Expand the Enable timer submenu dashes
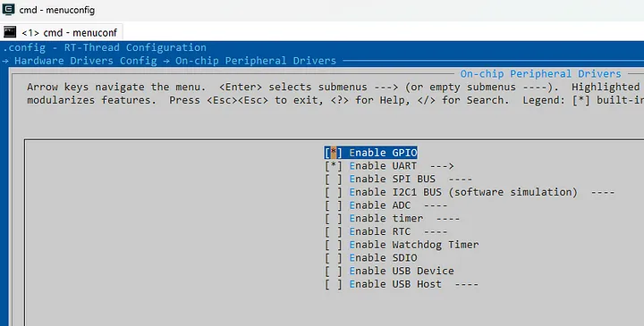The height and width of the screenshot is (326, 644). [x=448, y=219]
